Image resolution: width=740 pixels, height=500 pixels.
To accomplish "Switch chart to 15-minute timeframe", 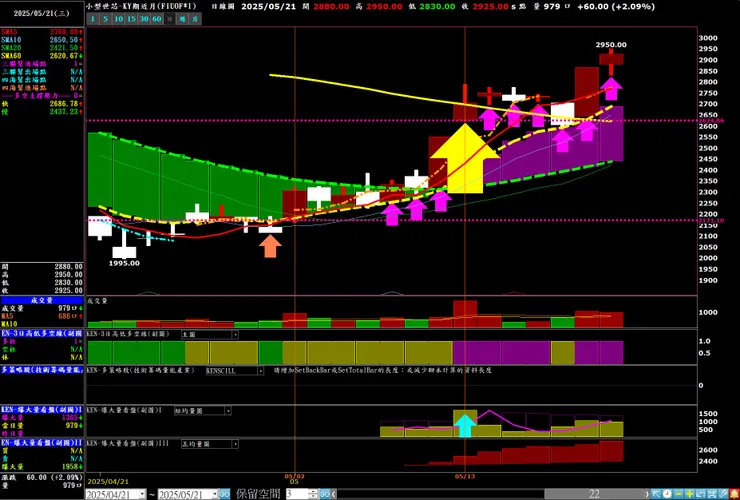I will (x=131, y=19).
